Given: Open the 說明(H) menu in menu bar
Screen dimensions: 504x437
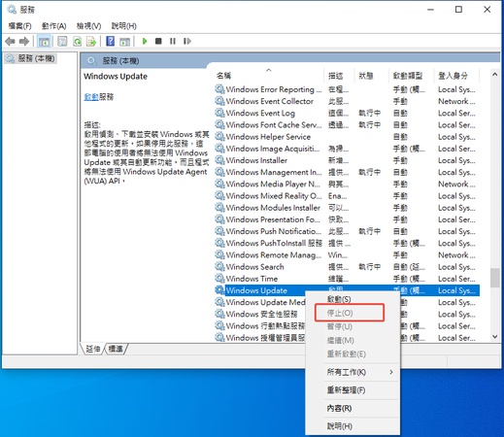Looking at the screenshot, I should tap(124, 26).
